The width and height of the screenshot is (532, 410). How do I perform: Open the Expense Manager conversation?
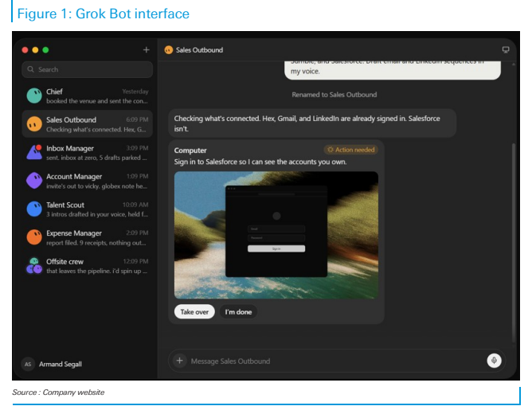pos(87,237)
